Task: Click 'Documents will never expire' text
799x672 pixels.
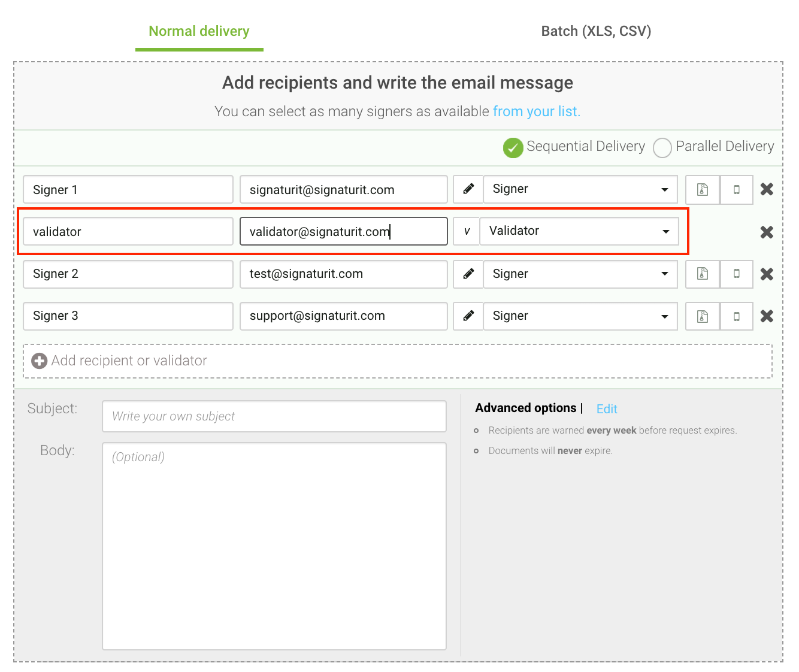Action: point(550,451)
